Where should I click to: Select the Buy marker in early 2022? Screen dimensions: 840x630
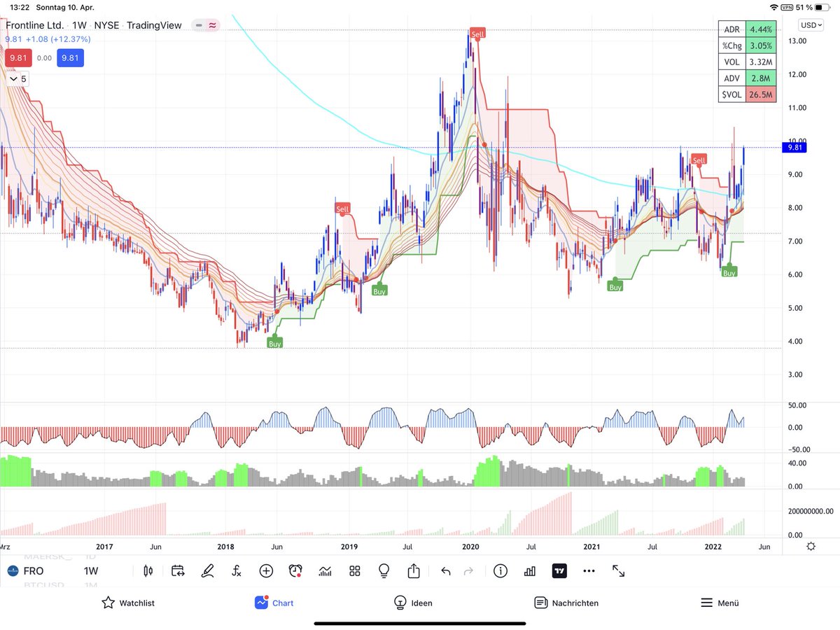pos(729,273)
